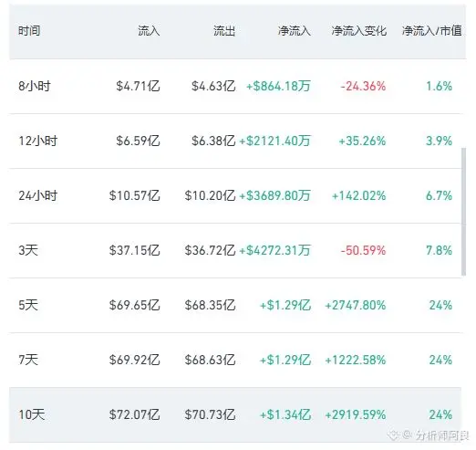Click the 净流入/市值 column header
This screenshot has width=476, height=450.
[x=431, y=31]
